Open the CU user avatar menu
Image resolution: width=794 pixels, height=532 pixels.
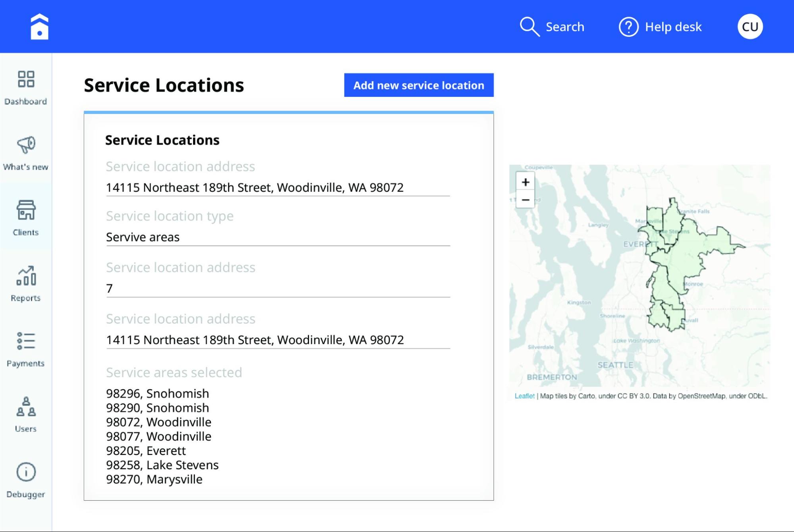pyautogui.click(x=750, y=27)
